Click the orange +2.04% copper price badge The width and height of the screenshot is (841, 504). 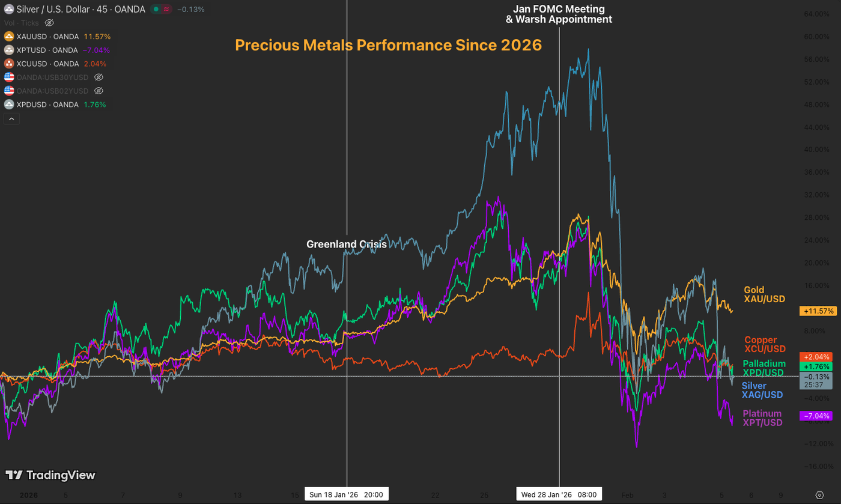pos(816,357)
